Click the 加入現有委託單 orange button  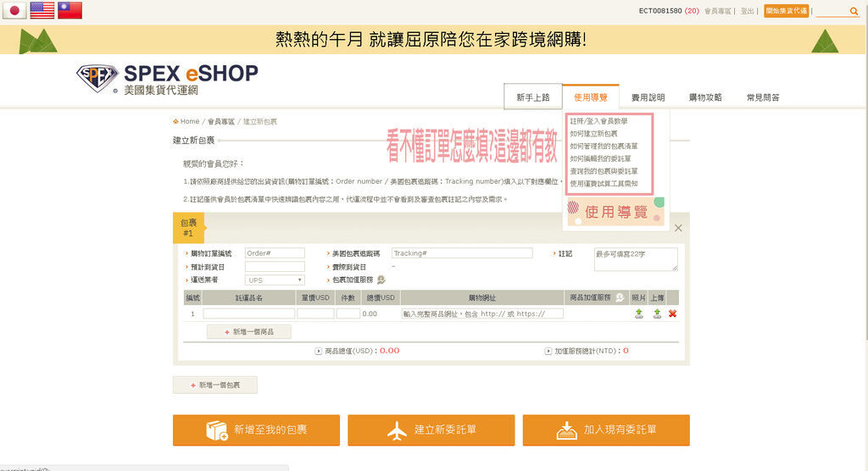(606, 430)
